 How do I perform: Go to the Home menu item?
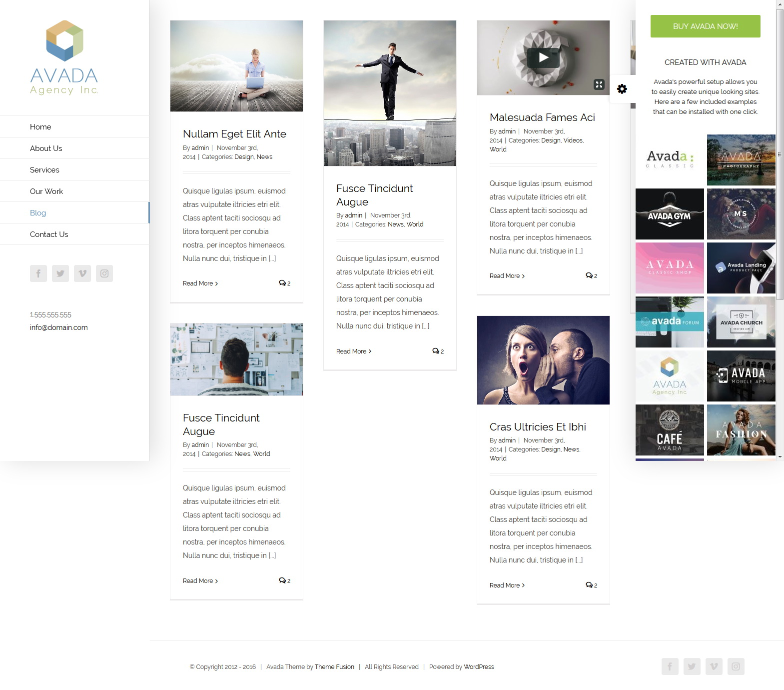coord(74,126)
